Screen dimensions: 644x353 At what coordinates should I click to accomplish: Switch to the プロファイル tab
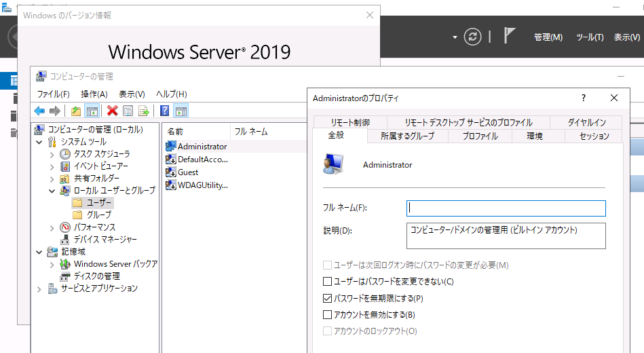[480, 136]
